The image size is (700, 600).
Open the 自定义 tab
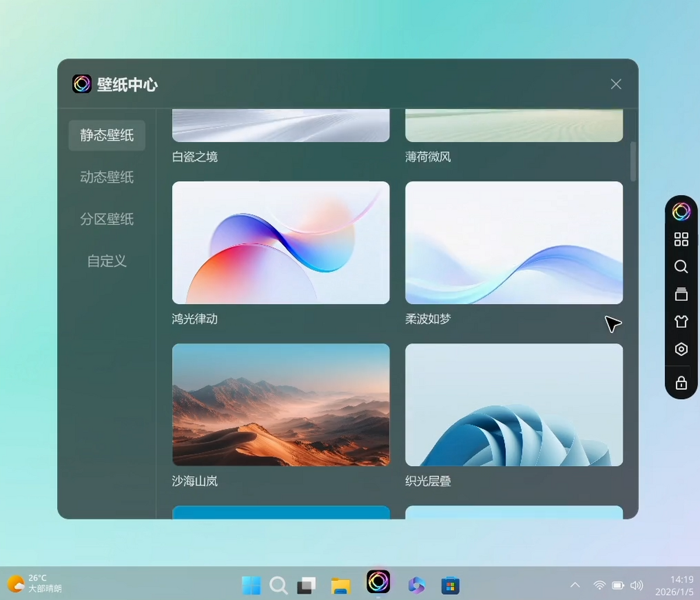pyautogui.click(x=107, y=261)
